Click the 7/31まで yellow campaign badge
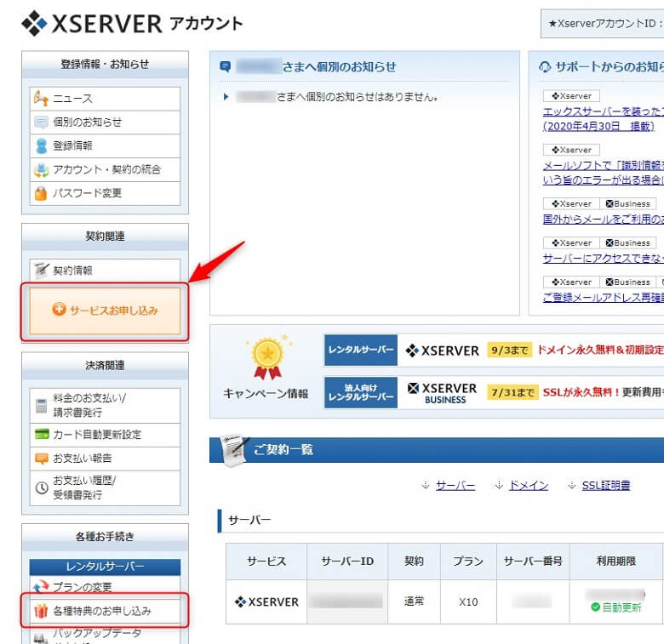This screenshot has height=644, width=664. [x=512, y=393]
